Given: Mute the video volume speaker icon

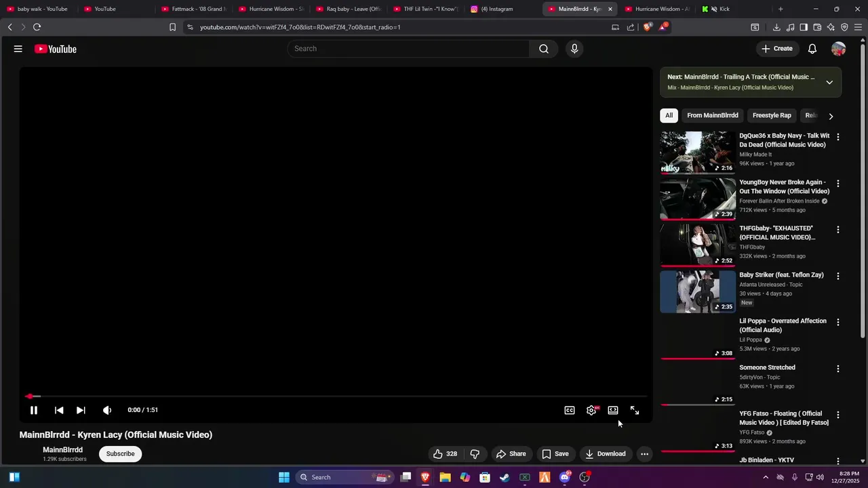Looking at the screenshot, I should pos(107,410).
